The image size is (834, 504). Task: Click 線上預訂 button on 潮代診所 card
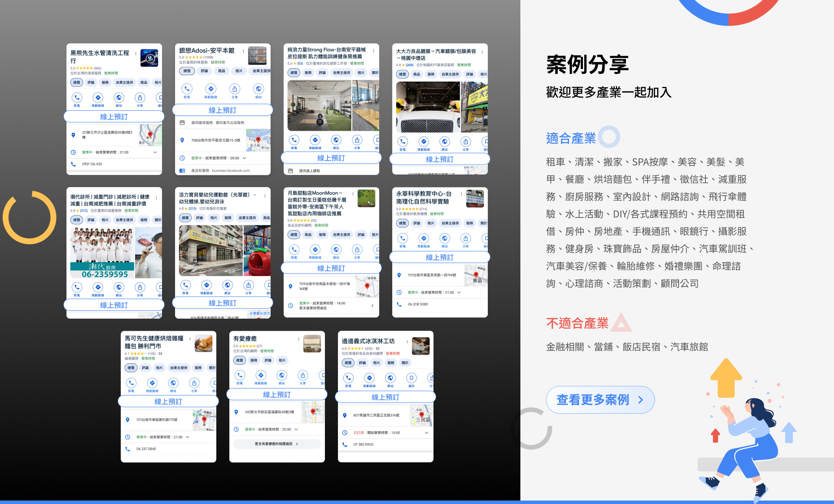[114, 305]
